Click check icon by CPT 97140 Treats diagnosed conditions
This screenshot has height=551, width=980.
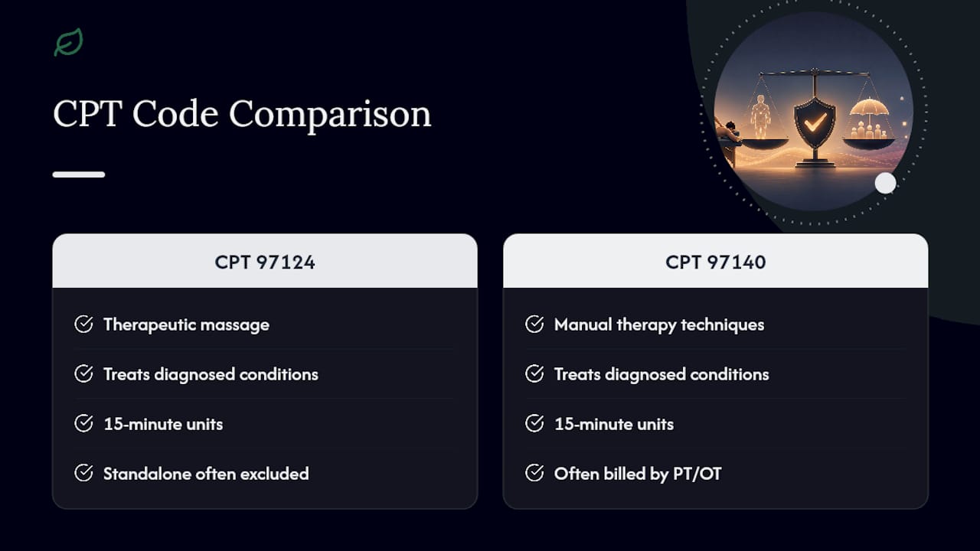[x=534, y=374]
